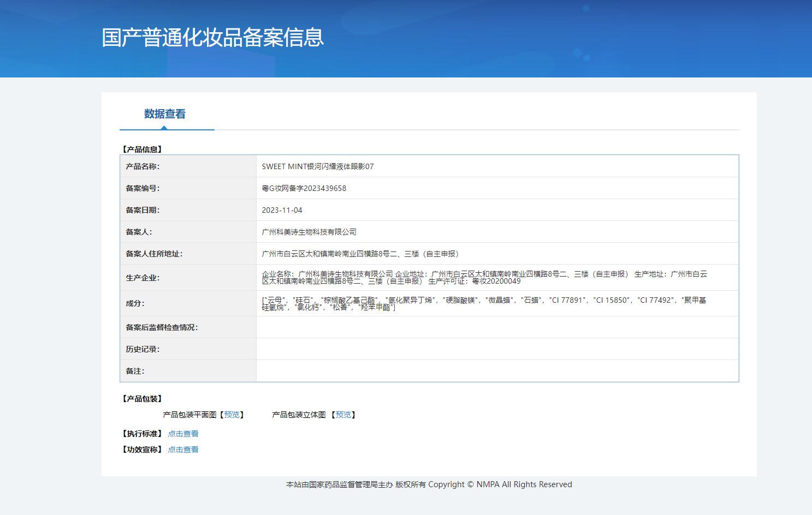Click the empty 备案后监督检查情况 cell
This screenshot has height=515, width=812.
click(x=497, y=327)
